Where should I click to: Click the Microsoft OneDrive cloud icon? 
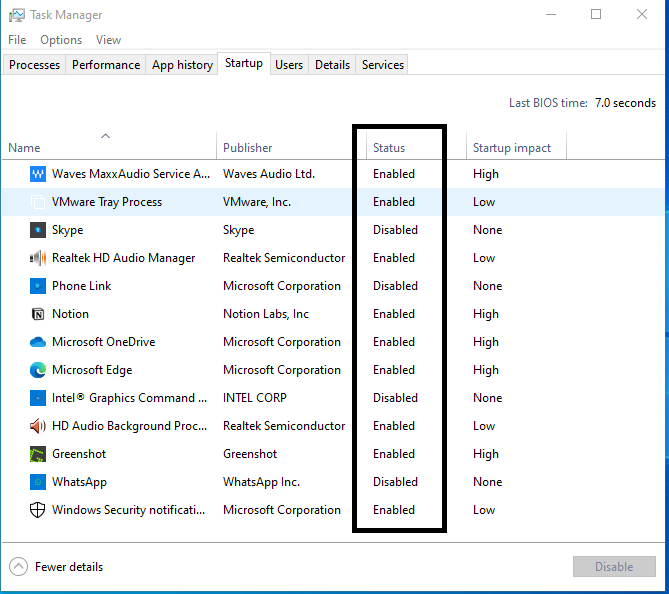(x=38, y=342)
